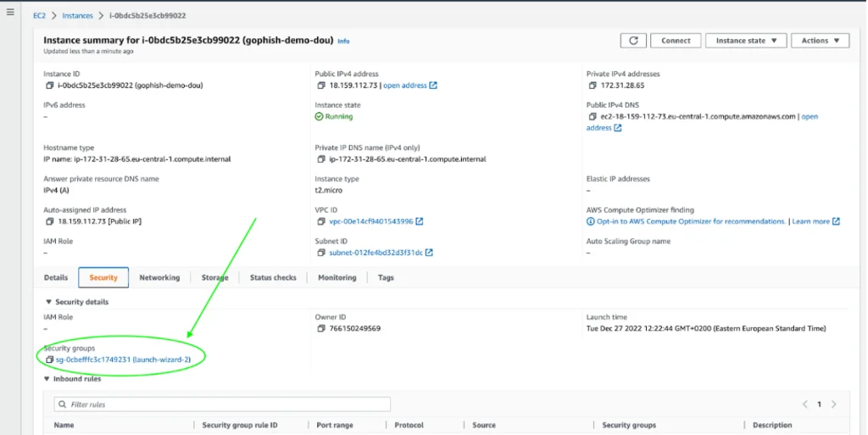Click the info circle icon for Compute Optimizer
Viewport: 868px width, 435px height.
pos(591,221)
